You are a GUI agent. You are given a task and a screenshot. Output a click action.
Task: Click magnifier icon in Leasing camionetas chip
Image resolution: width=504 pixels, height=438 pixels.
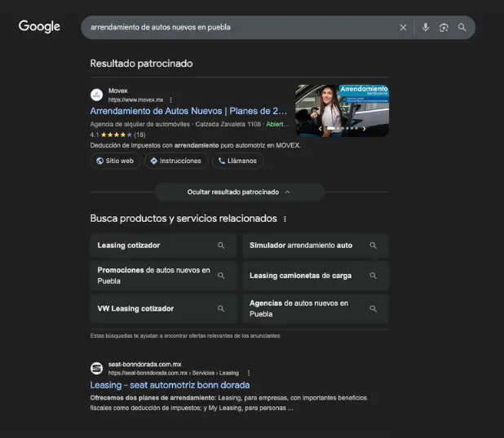click(x=373, y=276)
